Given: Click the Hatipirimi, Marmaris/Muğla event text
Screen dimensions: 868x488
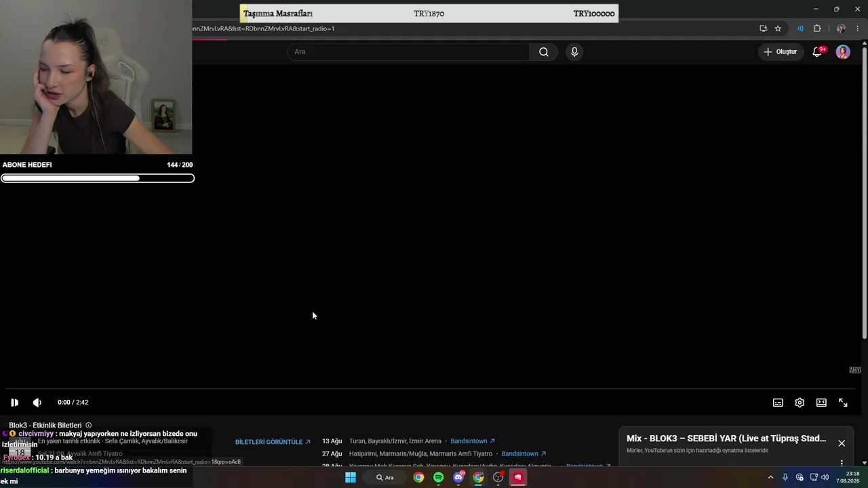Looking at the screenshot, I should click(x=421, y=454).
